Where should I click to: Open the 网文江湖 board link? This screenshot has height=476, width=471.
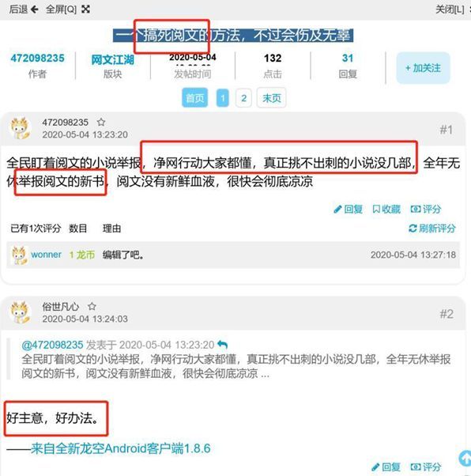pyautogui.click(x=112, y=60)
